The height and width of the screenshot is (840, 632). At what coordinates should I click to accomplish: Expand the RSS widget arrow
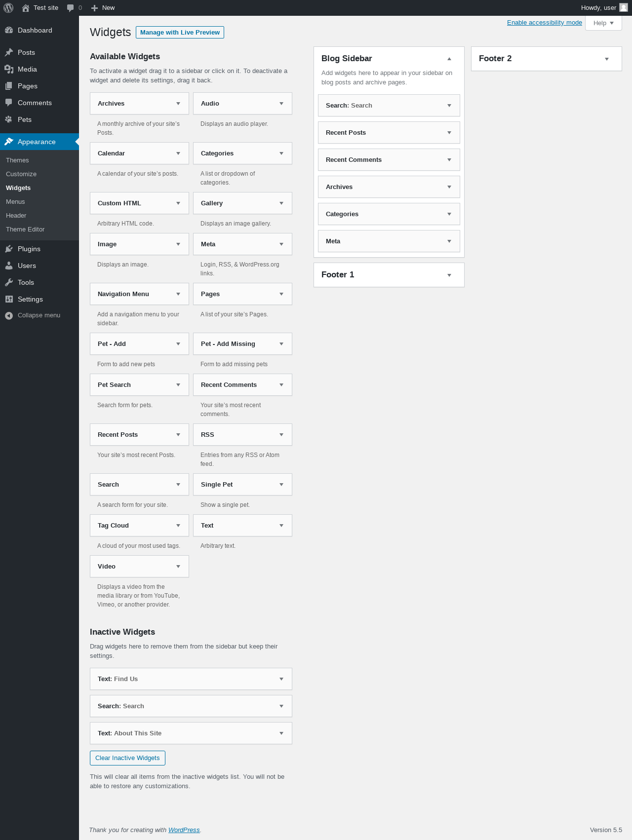click(281, 435)
